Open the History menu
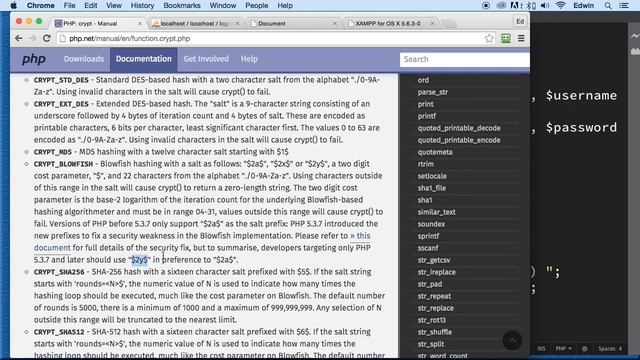 tap(142, 6)
